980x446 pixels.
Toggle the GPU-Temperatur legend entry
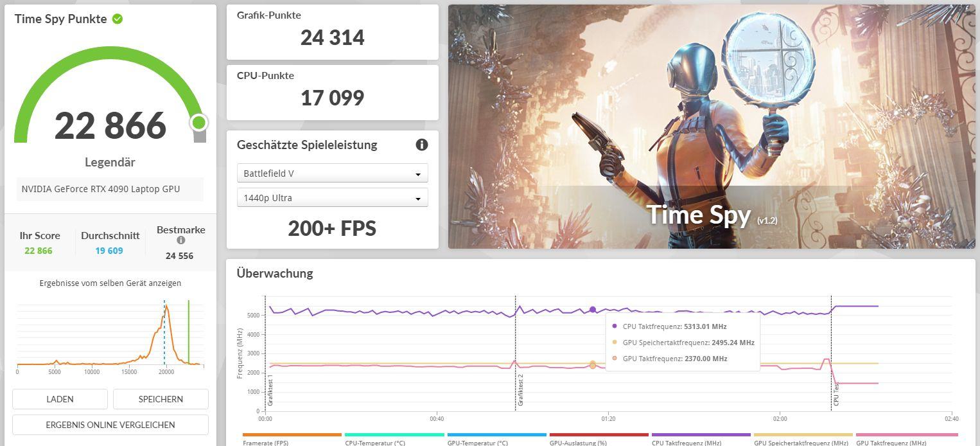[x=496, y=439]
